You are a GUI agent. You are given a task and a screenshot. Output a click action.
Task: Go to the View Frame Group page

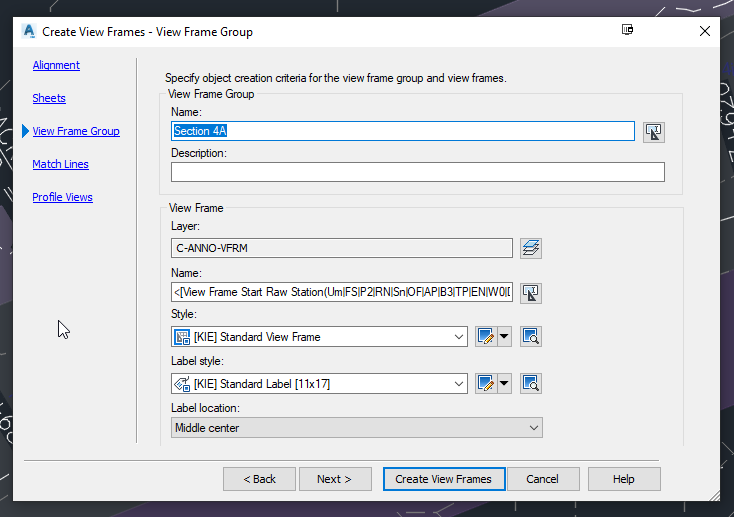point(76,131)
